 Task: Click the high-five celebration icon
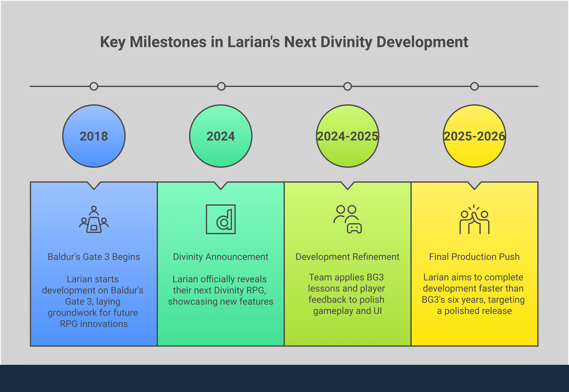(474, 219)
